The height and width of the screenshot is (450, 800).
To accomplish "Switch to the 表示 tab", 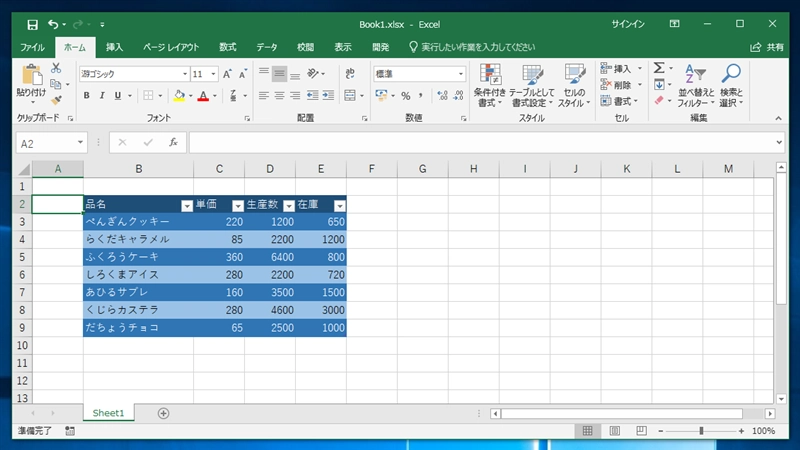I will pos(343,47).
